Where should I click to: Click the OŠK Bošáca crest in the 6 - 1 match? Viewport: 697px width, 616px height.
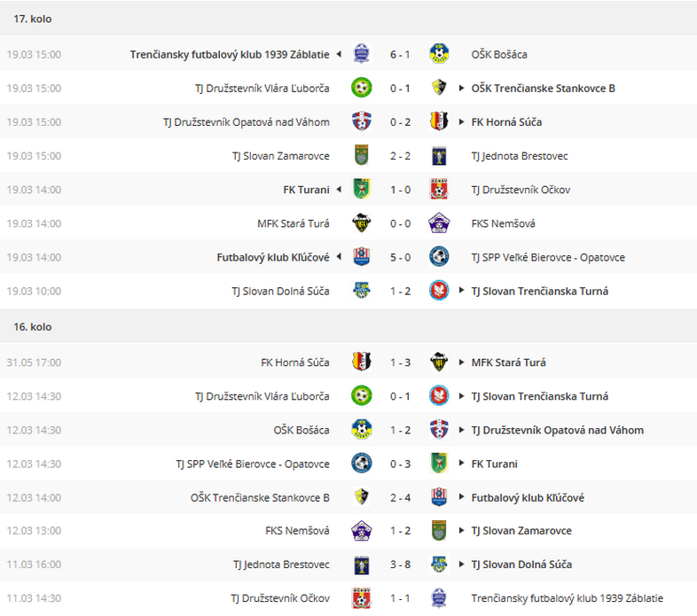[439, 54]
